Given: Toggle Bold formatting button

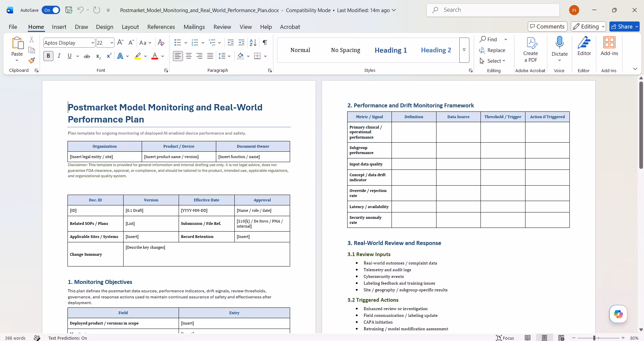Looking at the screenshot, I should click(48, 56).
